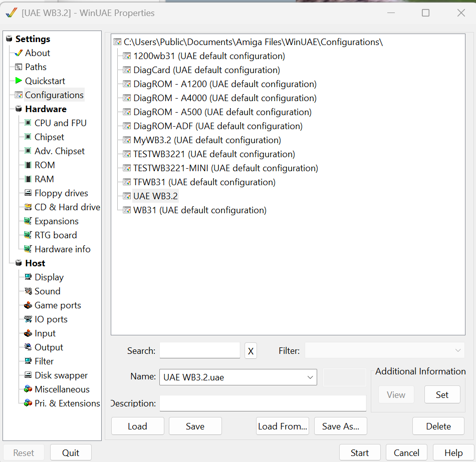
Task: Open the Display settings page
Action: [x=49, y=277]
